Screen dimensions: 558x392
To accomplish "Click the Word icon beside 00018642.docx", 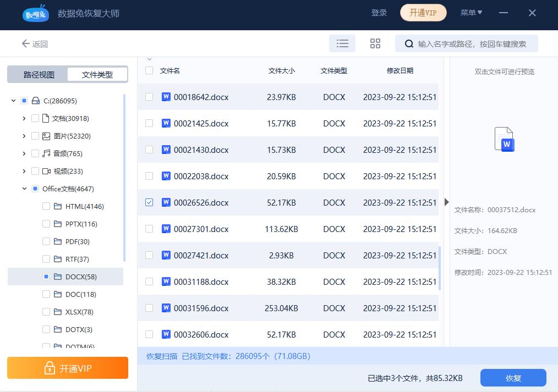I will [166, 97].
